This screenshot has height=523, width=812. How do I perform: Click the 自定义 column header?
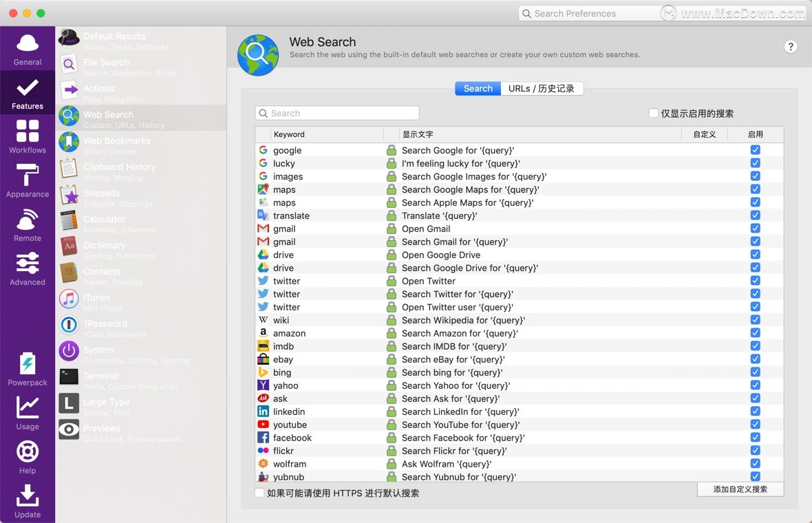pyautogui.click(x=704, y=134)
